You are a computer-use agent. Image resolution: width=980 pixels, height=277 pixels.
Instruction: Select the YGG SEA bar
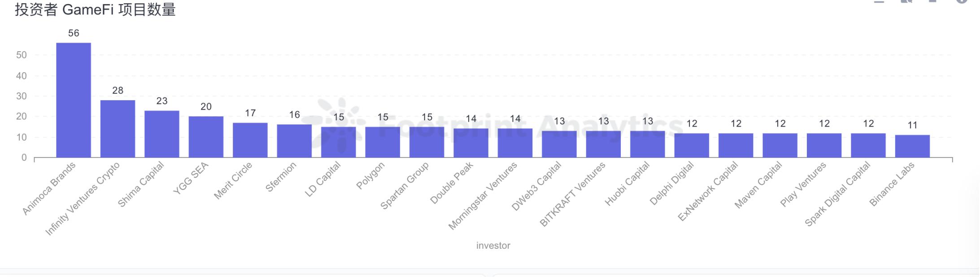[206, 137]
